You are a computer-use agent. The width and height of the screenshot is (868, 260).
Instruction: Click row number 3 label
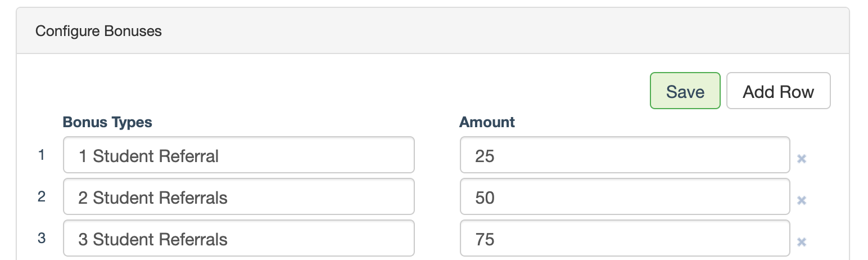coord(41,238)
